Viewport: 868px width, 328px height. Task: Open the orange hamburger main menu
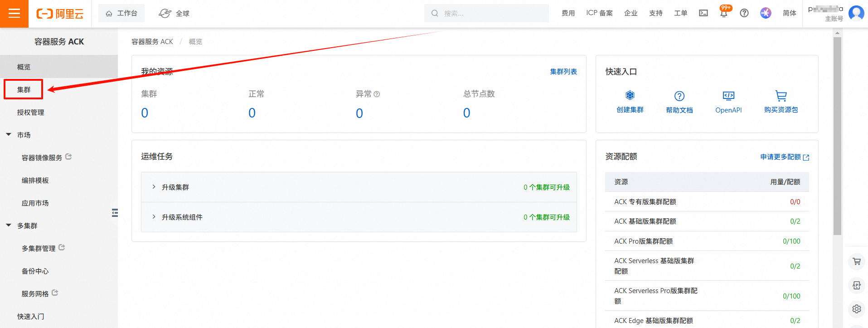point(14,14)
